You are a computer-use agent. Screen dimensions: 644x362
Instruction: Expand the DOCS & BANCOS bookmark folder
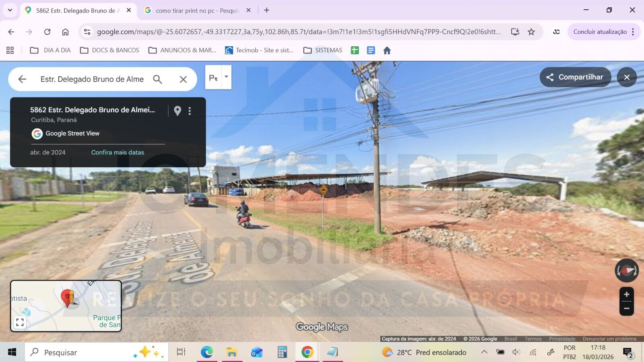[109, 50]
